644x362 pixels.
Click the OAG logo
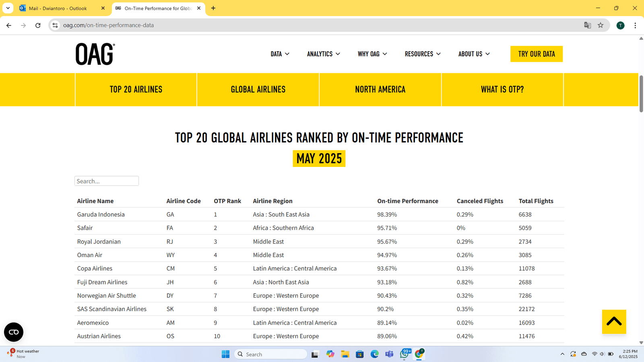[95, 54]
